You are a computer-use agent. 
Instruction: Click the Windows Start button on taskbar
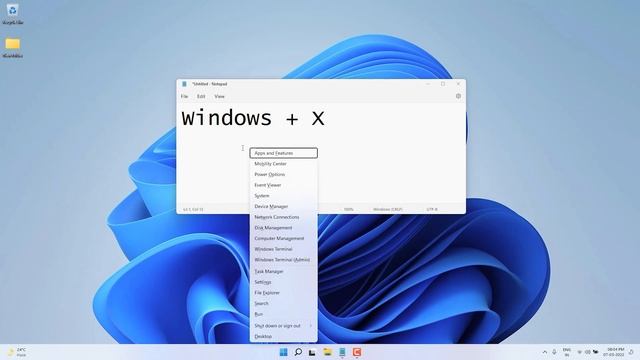(283, 352)
